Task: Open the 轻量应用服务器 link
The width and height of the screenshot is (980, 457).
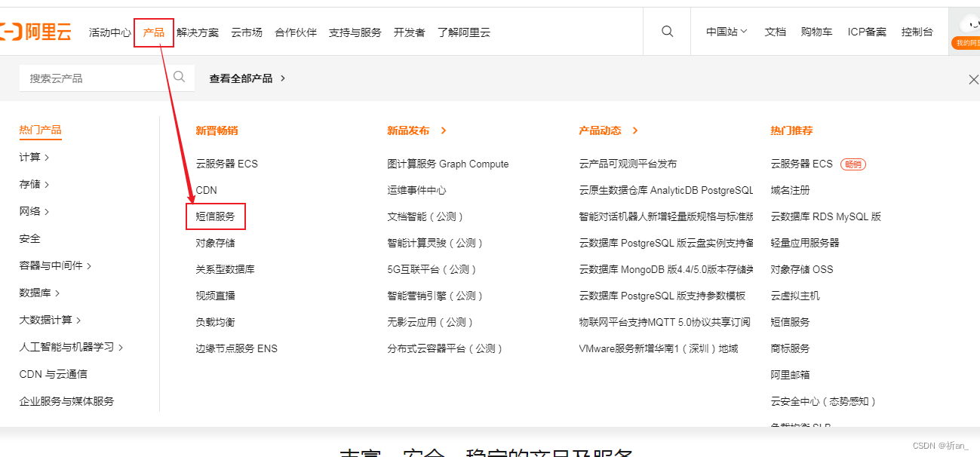Action: (805, 243)
